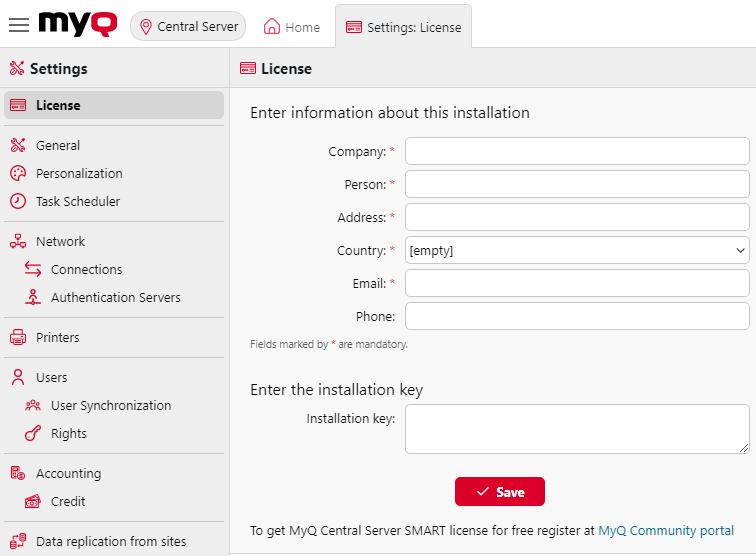Select General in settings sidebar

58,145
